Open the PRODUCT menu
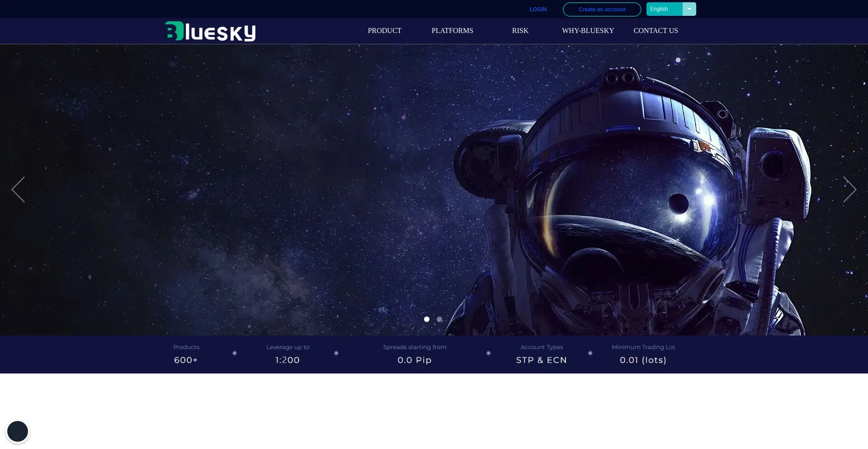Viewport: 868px width, 449px height. (x=384, y=31)
